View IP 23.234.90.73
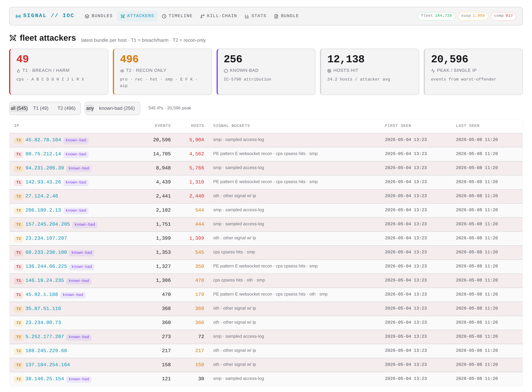Screen dimensions: 532x392 (x=43, y=322)
